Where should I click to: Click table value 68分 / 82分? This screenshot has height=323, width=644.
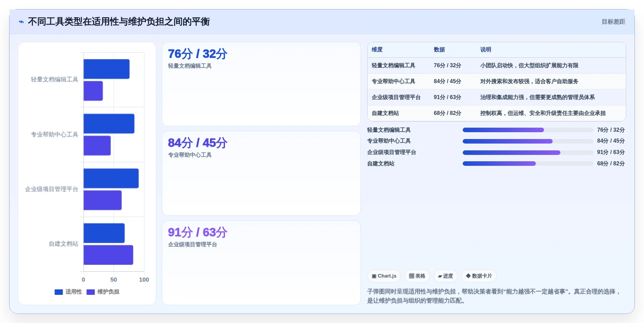[x=447, y=113]
